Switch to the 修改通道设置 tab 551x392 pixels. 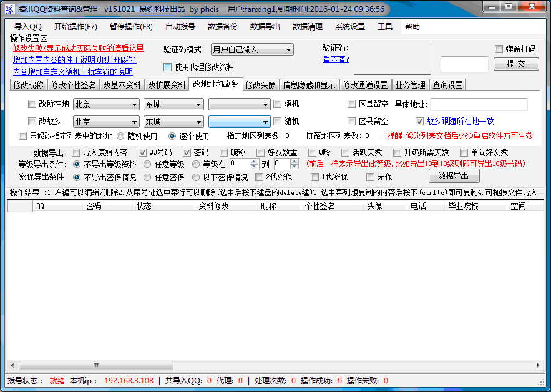point(366,85)
